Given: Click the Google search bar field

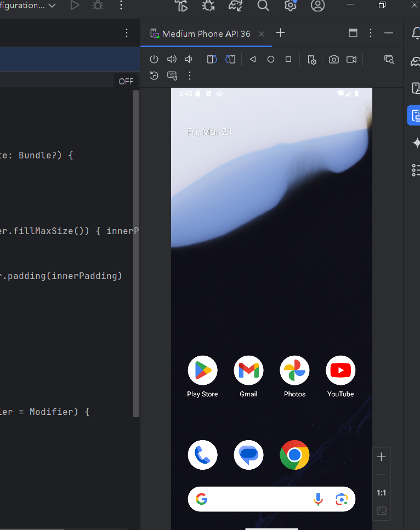Looking at the screenshot, I should click(x=271, y=499).
